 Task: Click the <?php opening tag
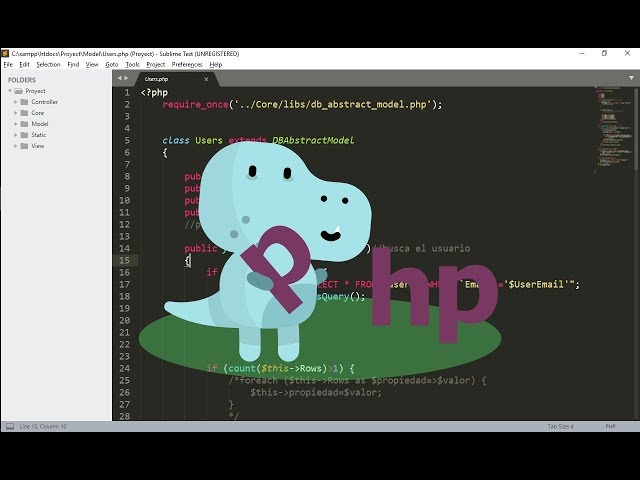tap(154, 93)
